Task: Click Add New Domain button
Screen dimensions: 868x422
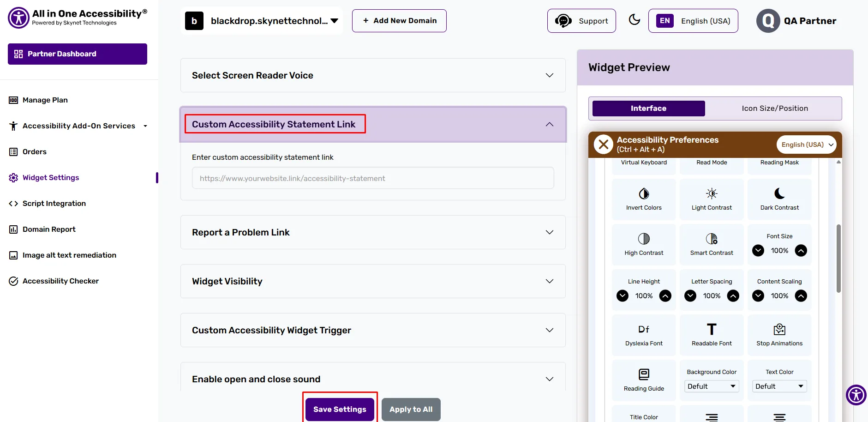Action: (399, 21)
